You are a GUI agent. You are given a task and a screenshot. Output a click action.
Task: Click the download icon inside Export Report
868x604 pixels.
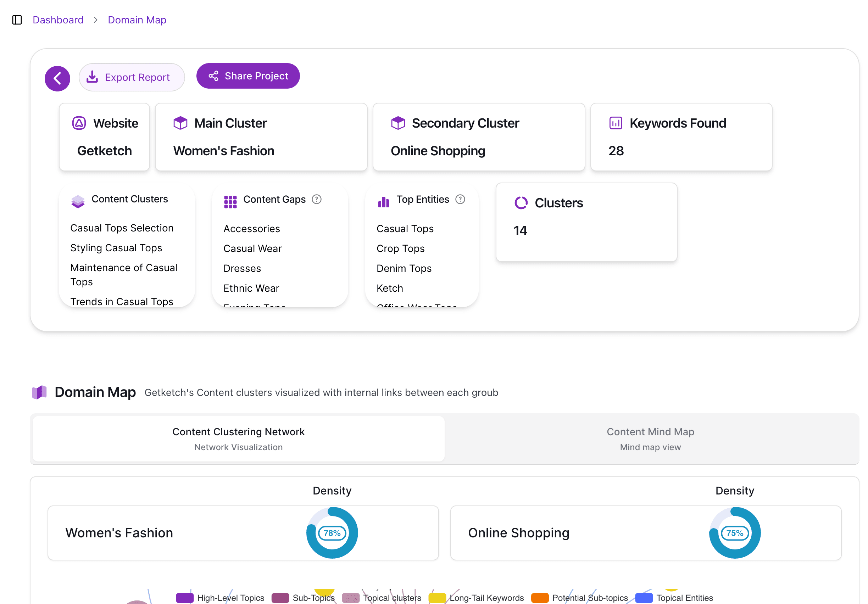92,77
